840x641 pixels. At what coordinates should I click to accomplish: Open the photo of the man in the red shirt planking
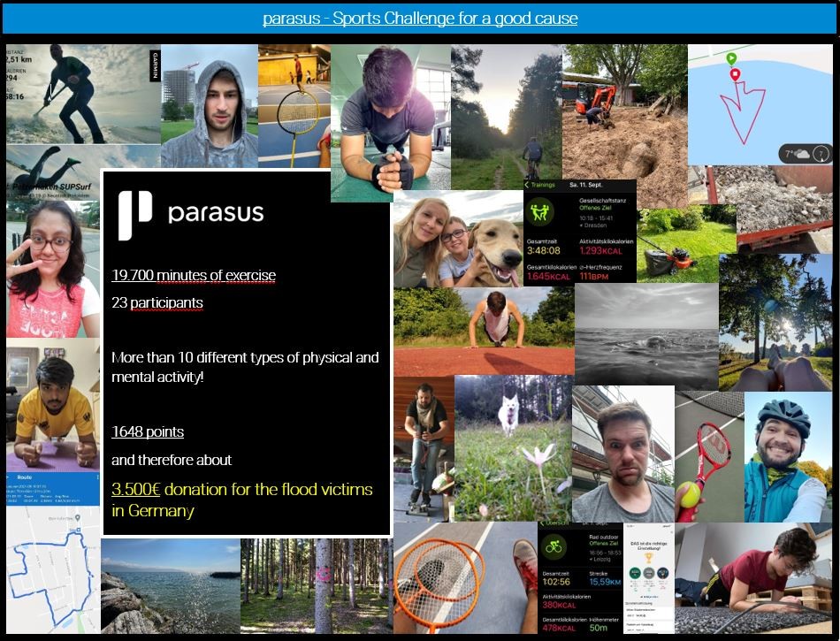(x=753, y=578)
